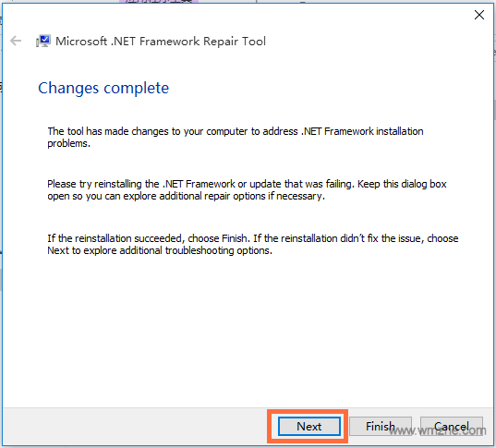Image resolution: width=496 pixels, height=448 pixels.
Task: Close the dialog with the X icon
Action: point(479,15)
